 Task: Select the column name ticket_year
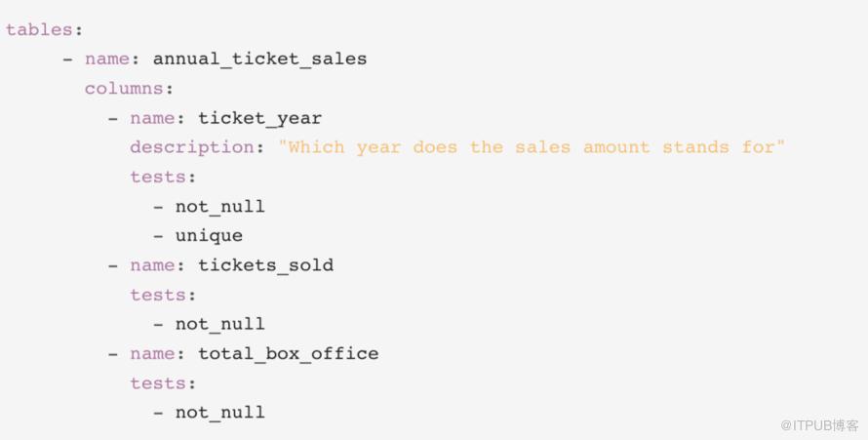pyautogui.click(x=259, y=118)
